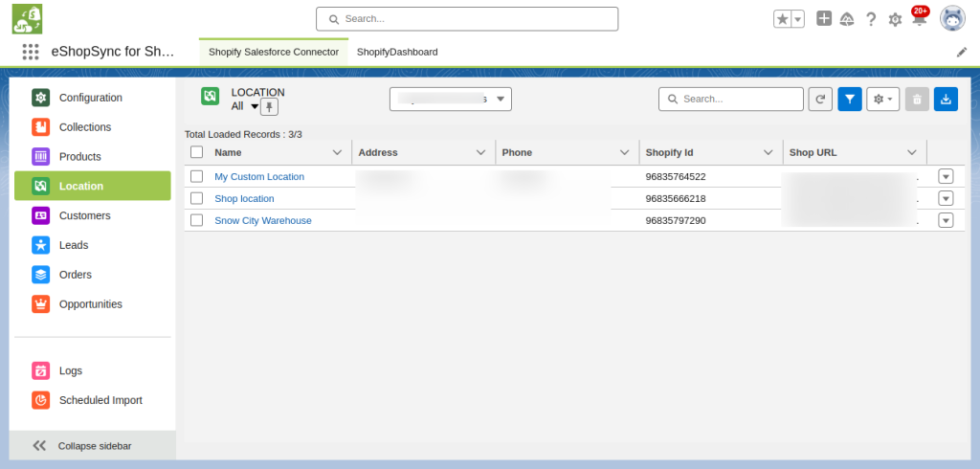This screenshot has width=980, height=469.
Task: Click the global Search field
Action: pyautogui.click(x=467, y=19)
